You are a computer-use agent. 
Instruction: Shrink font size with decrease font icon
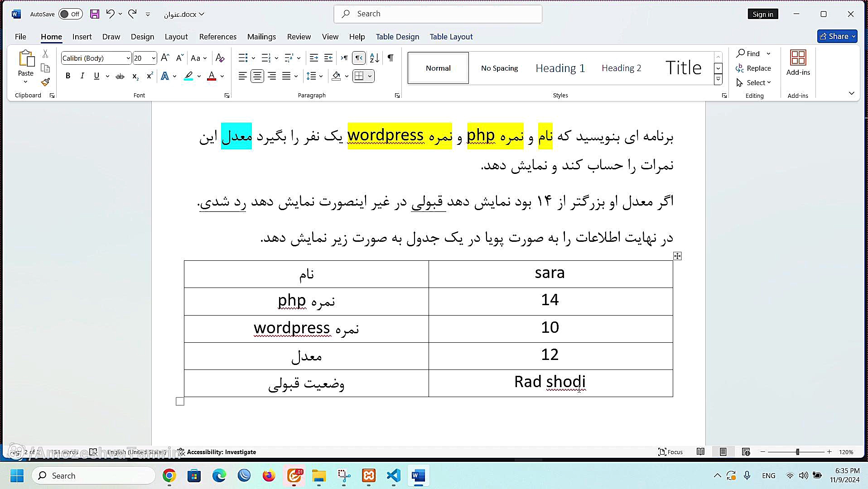tap(179, 58)
